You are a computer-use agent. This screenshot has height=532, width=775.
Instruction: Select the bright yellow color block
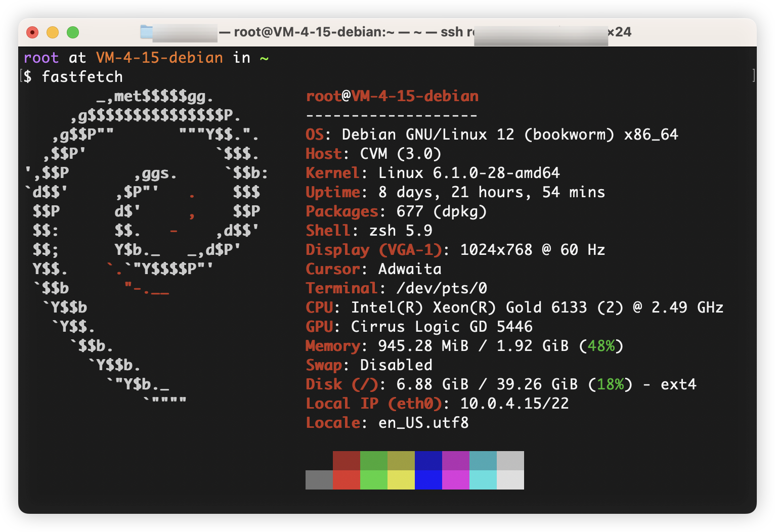tap(401, 480)
